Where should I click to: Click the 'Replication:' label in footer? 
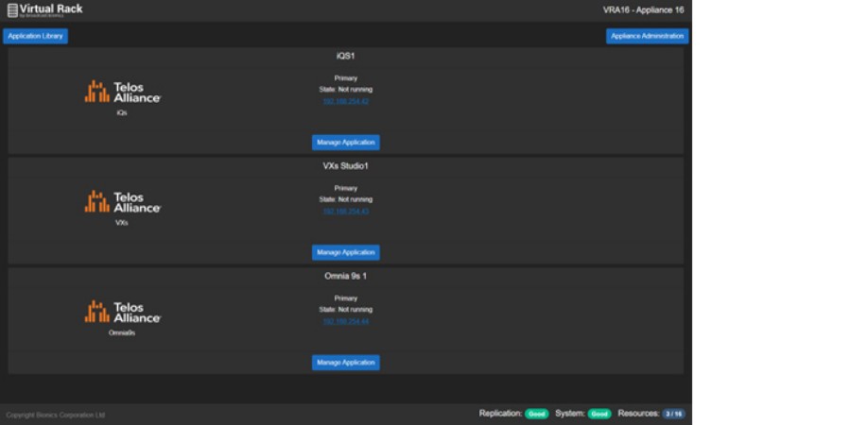(501, 414)
